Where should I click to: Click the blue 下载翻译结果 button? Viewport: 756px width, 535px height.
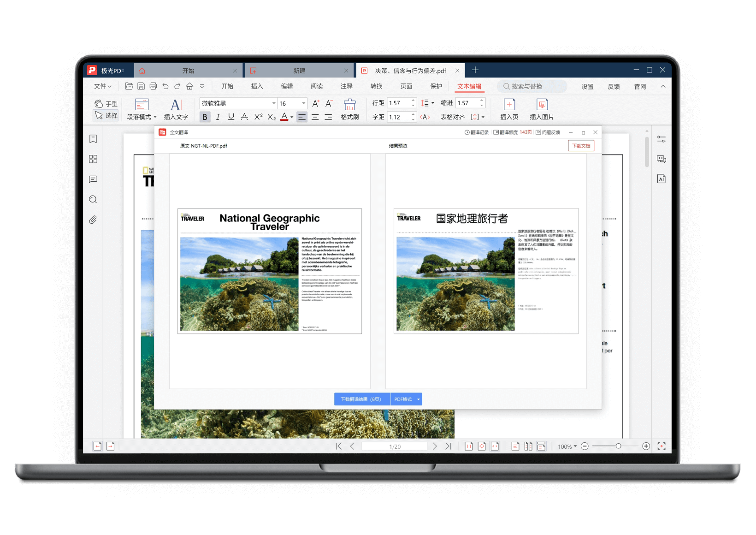point(361,399)
